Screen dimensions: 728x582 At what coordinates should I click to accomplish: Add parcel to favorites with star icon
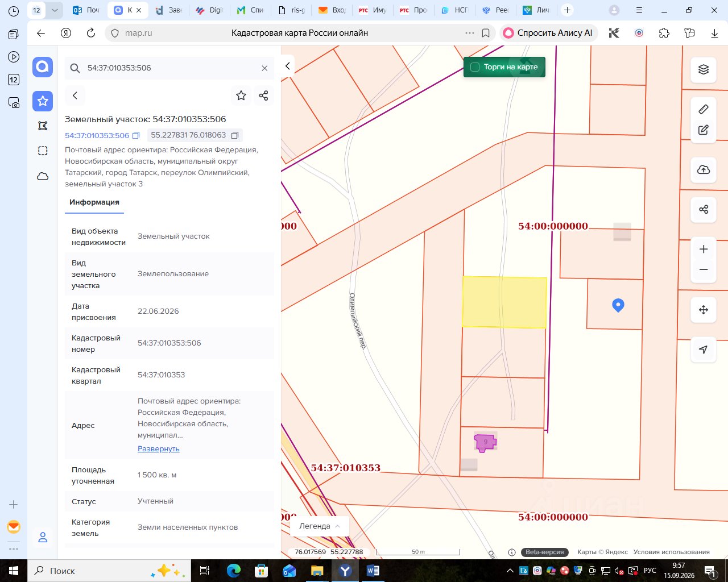[x=241, y=95]
